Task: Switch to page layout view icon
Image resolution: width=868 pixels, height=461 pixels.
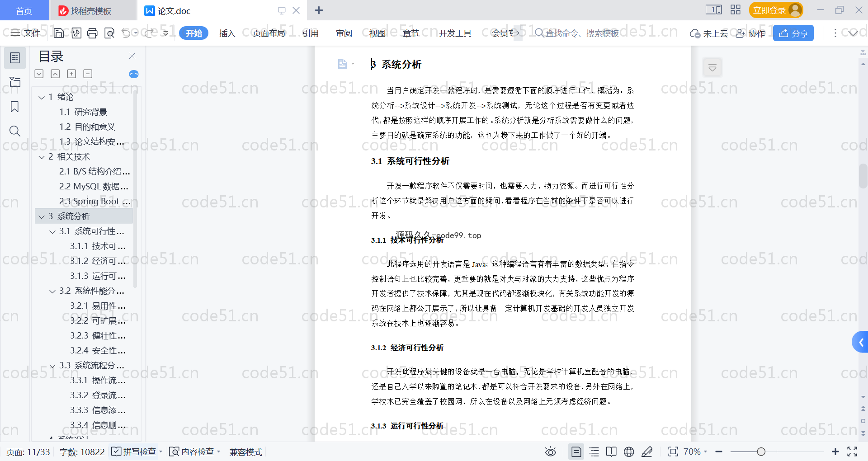Action: [576, 452]
